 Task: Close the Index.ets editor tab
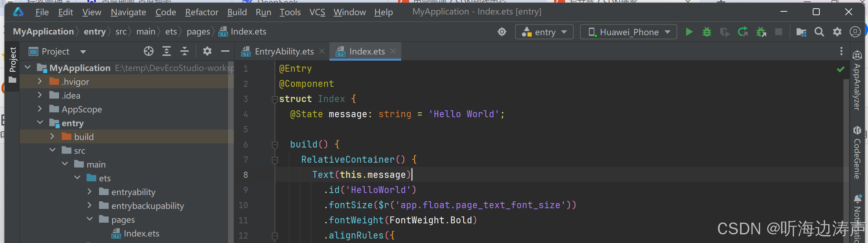coord(393,51)
